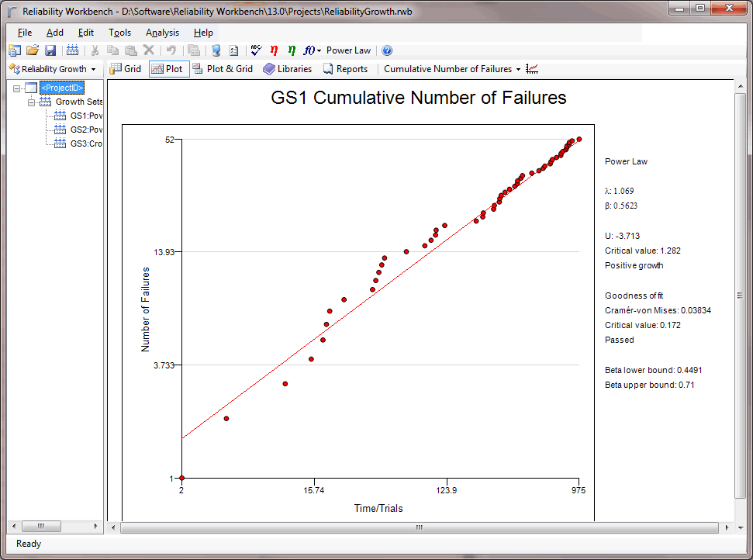Click the spell check ABC icon
This screenshot has width=753, height=560.
pos(256,50)
